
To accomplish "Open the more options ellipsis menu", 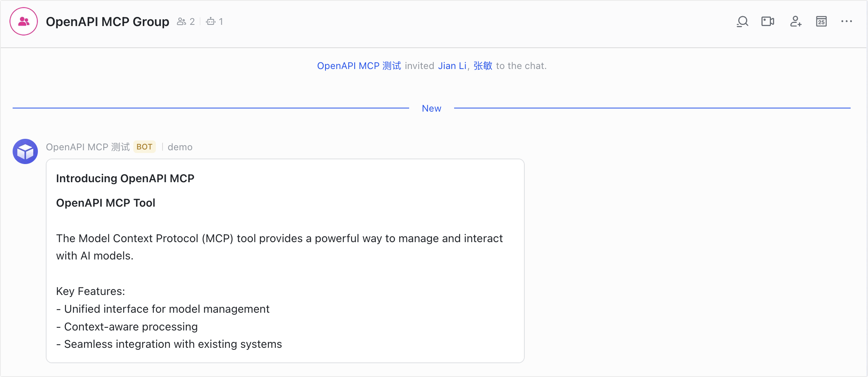I will (x=847, y=22).
